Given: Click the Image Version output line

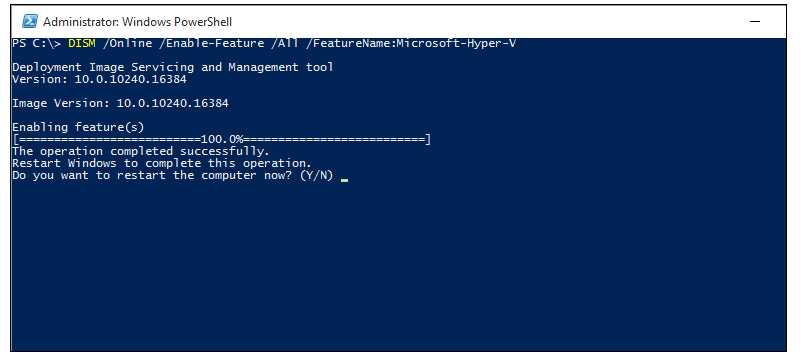Looking at the screenshot, I should tap(120, 104).
